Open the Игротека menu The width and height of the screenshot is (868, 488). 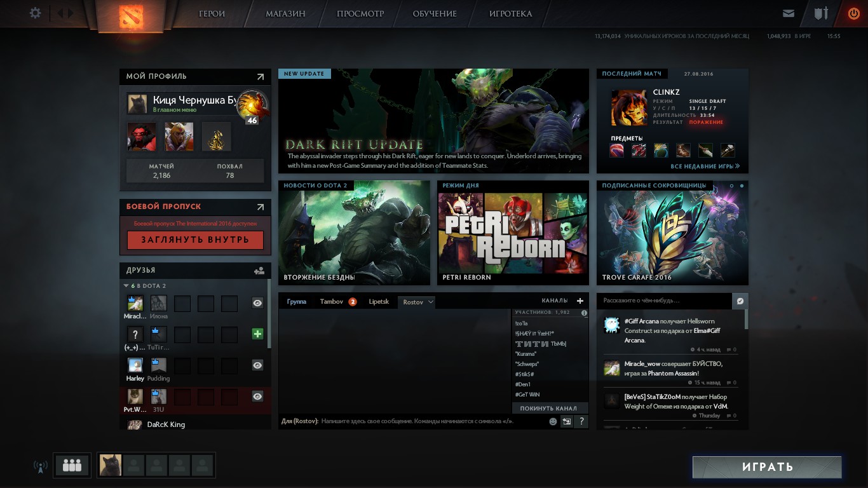click(x=511, y=13)
